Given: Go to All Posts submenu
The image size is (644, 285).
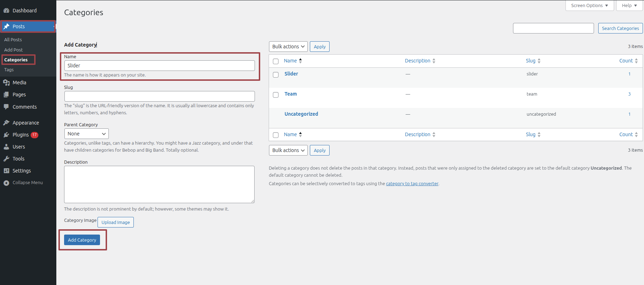Looking at the screenshot, I should [13, 40].
